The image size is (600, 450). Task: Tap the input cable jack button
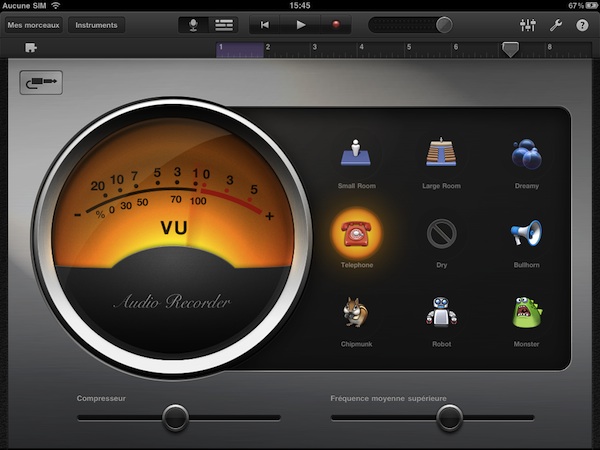pyautogui.click(x=41, y=82)
